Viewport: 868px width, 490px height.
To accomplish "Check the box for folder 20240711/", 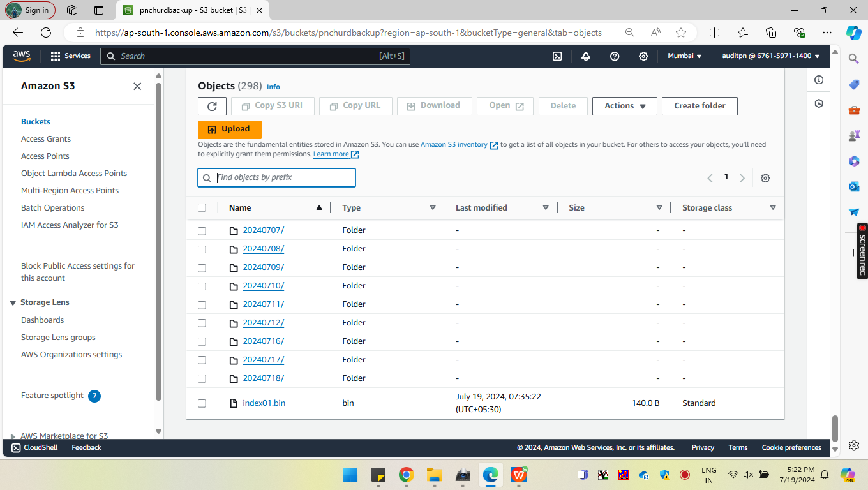I will [202, 304].
